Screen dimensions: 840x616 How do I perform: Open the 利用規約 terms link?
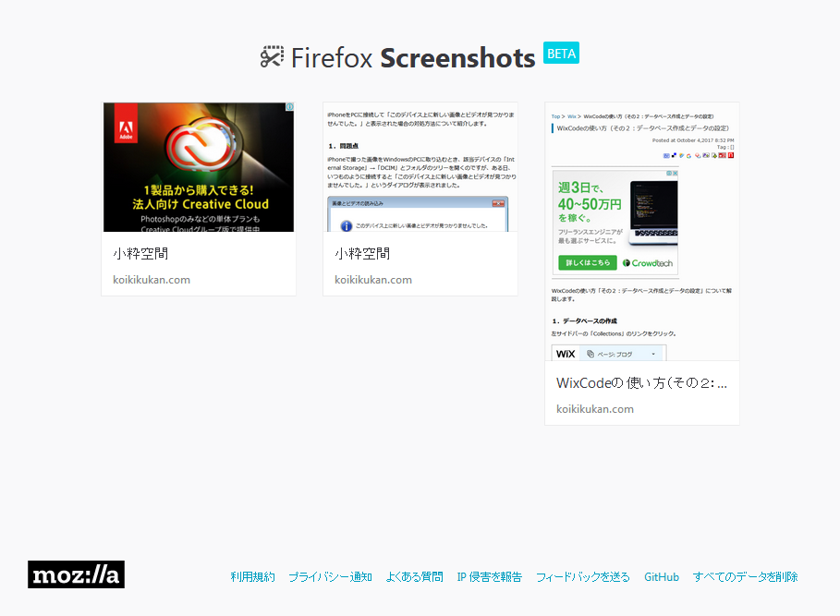(253, 577)
